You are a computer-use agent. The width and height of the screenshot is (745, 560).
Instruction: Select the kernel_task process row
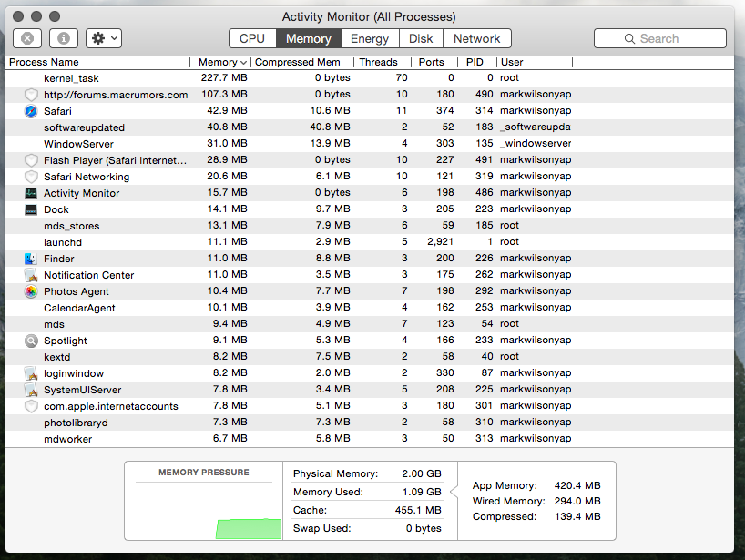(x=370, y=78)
